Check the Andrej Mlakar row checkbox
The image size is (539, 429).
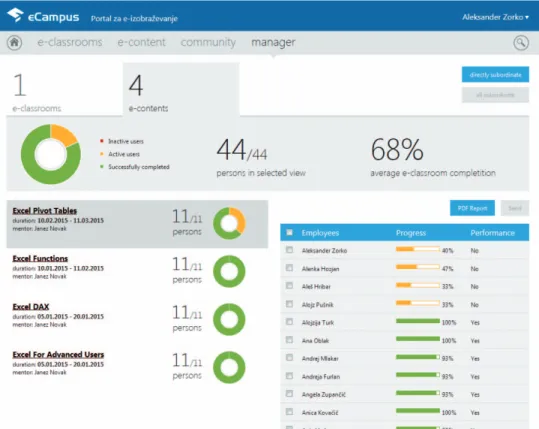pyautogui.click(x=289, y=358)
